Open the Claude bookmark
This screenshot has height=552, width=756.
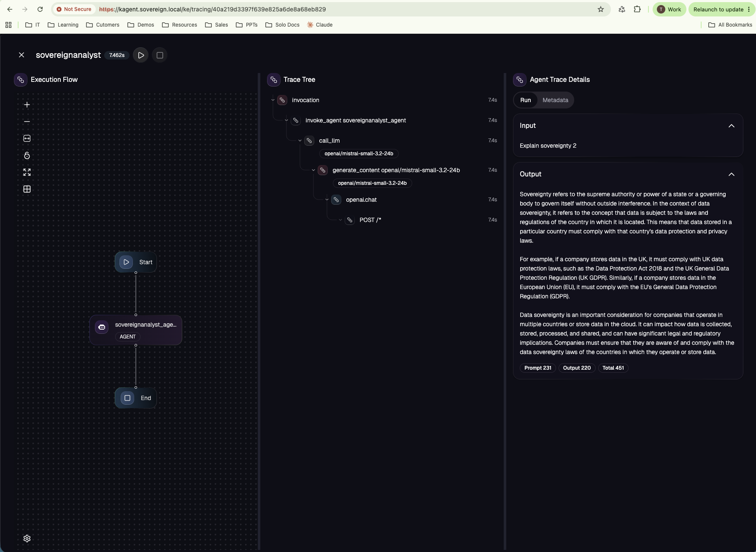pos(320,25)
